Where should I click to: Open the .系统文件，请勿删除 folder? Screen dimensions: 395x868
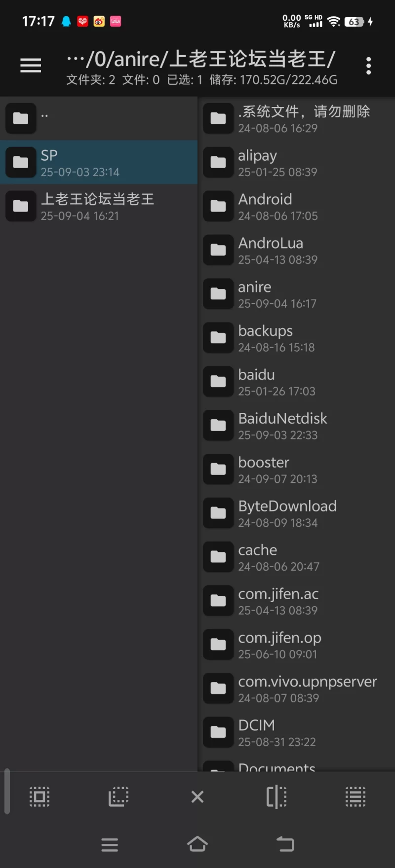pos(297,118)
